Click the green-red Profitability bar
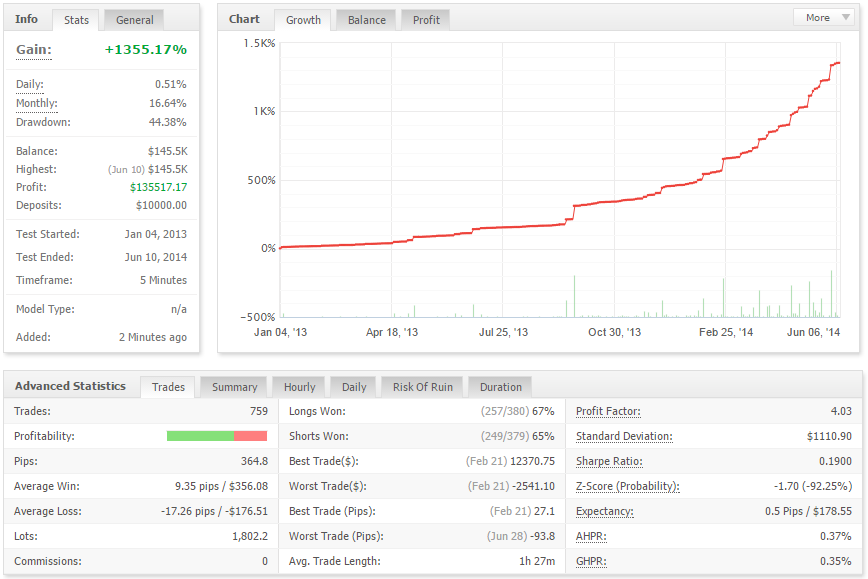Viewport: 868px width, 579px height. tap(216, 436)
